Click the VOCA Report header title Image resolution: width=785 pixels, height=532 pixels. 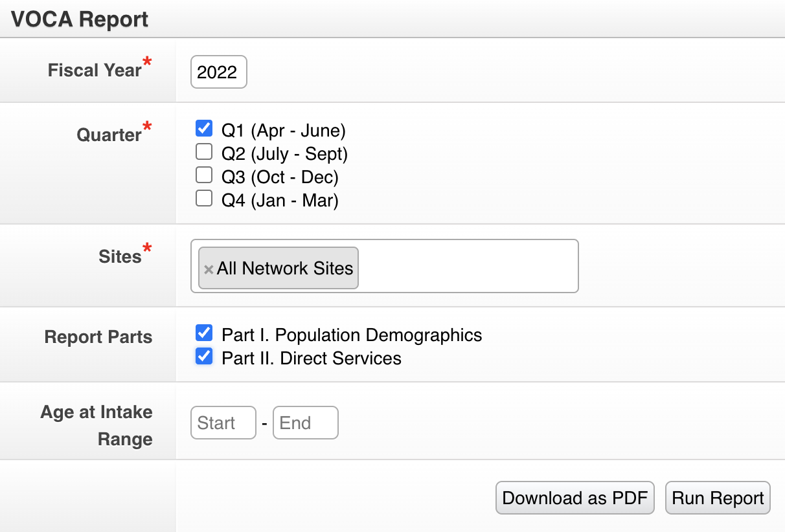(80, 19)
